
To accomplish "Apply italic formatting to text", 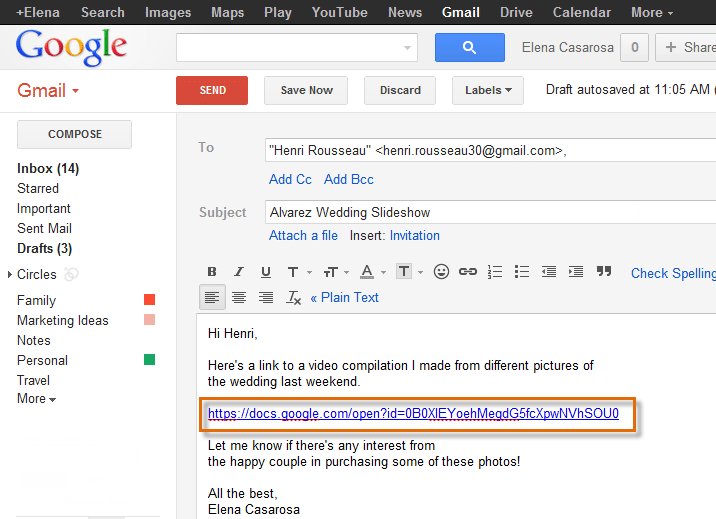I will 239,272.
